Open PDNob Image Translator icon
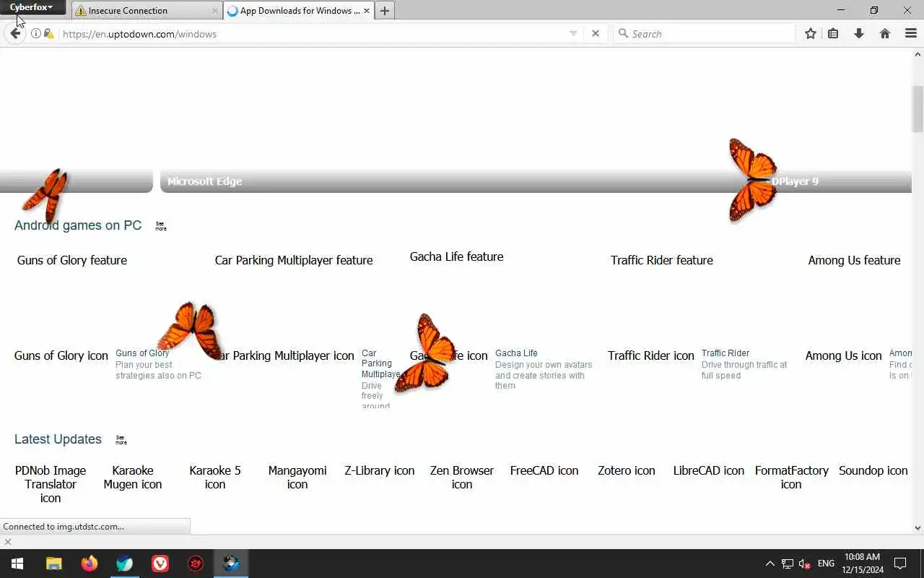This screenshot has width=924, height=578. 51,484
